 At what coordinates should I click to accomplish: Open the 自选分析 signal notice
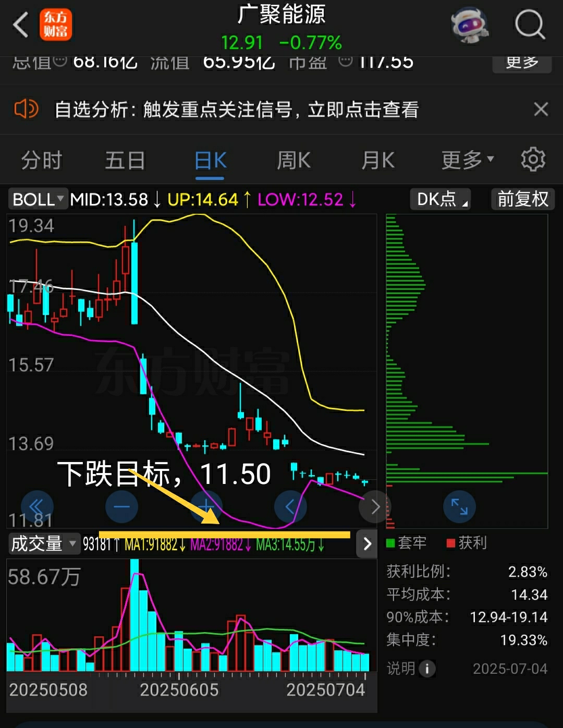coord(237,110)
